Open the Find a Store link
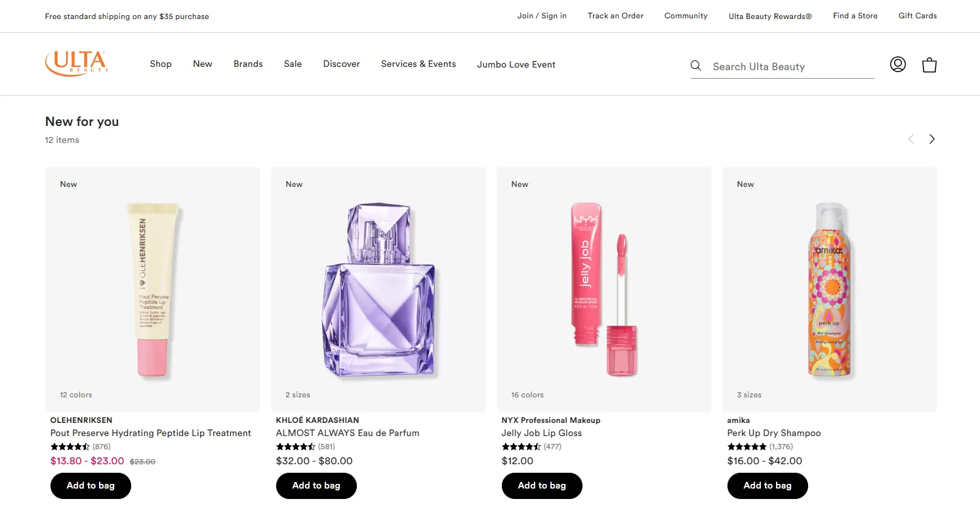Viewport: 980px width, 518px height. point(855,16)
